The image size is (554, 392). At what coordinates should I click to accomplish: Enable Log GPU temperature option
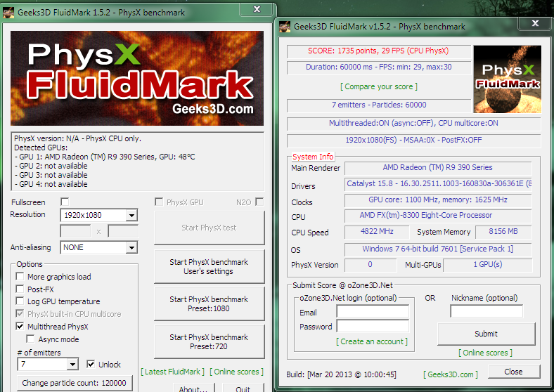[x=20, y=301]
